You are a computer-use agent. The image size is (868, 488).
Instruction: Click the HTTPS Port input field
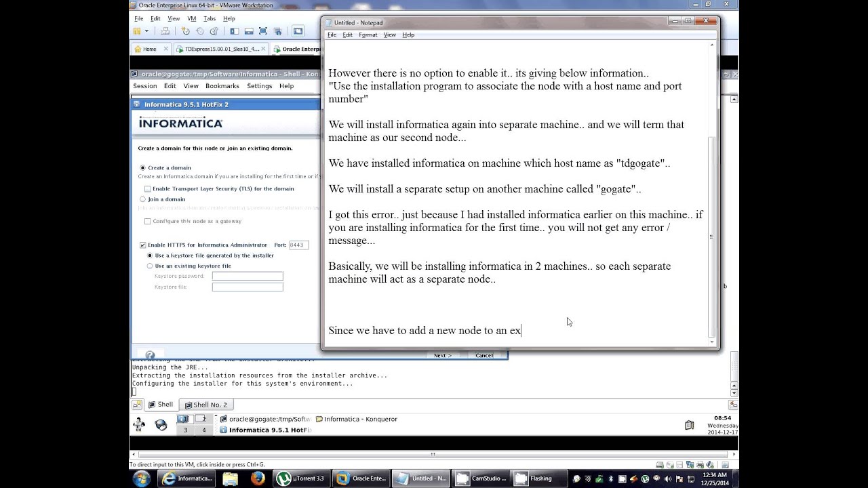(x=298, y=245)
